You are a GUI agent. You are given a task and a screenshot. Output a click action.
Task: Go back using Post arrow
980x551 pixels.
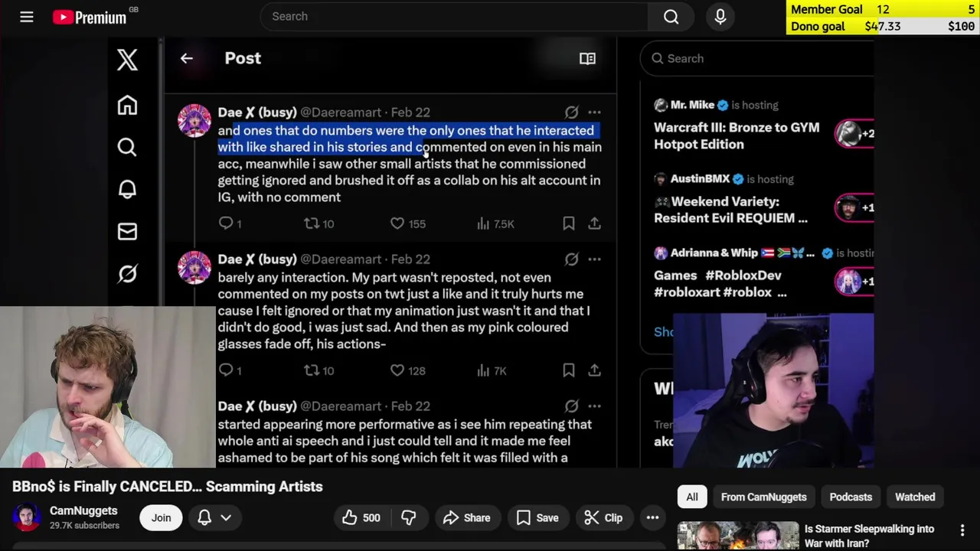[187, 58]
